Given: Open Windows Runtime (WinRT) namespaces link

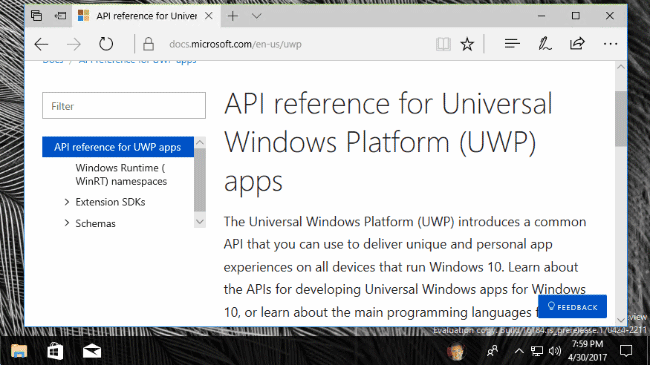Looking at the screenshot, I should pyautogui.click(x=121, y=175).
